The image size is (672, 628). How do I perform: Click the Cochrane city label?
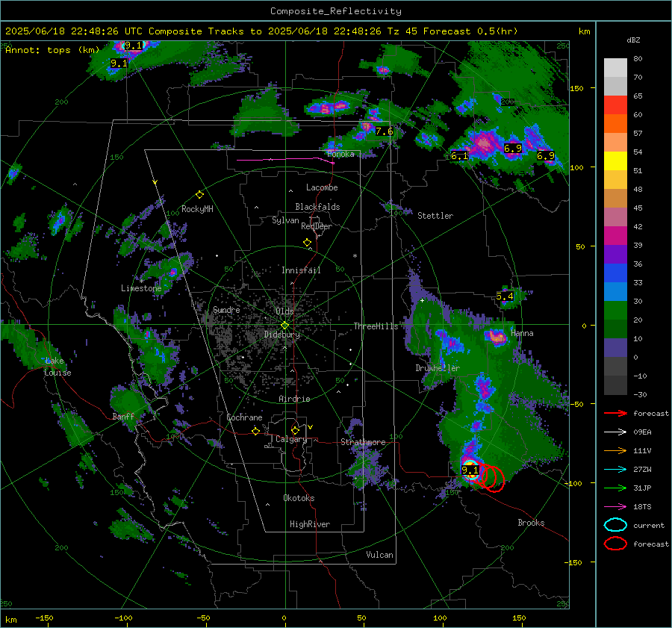[244, 417]
